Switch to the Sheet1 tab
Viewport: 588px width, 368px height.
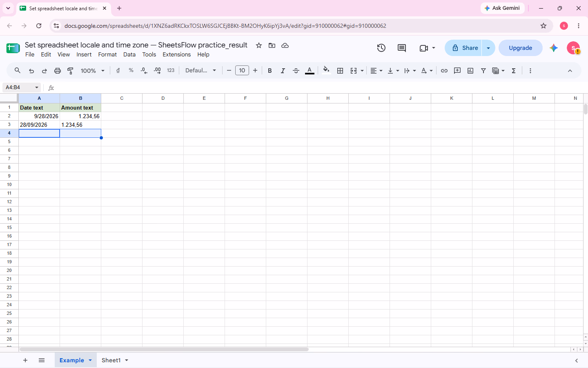click(x=111, y=360)
